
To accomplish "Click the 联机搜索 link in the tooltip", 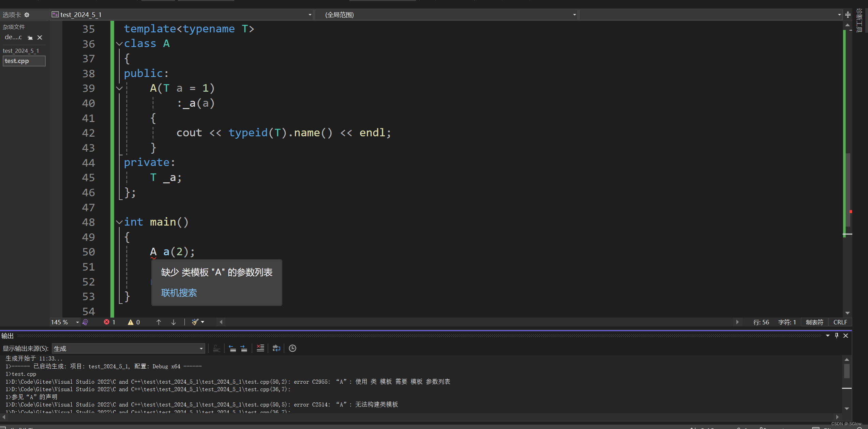I will pyautogui.click(x=179, y=293).
